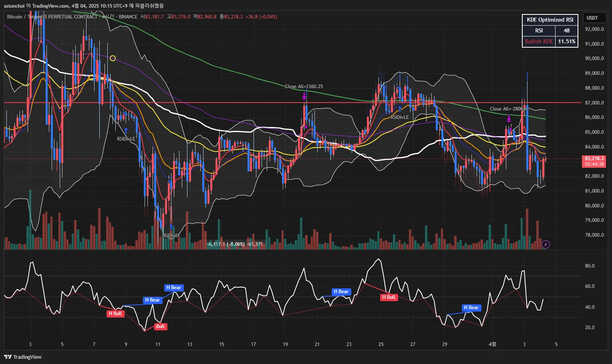This screenshot has width=612, height=364.
Task: Click the current price label 83,218.3
Action: [594, 159]
